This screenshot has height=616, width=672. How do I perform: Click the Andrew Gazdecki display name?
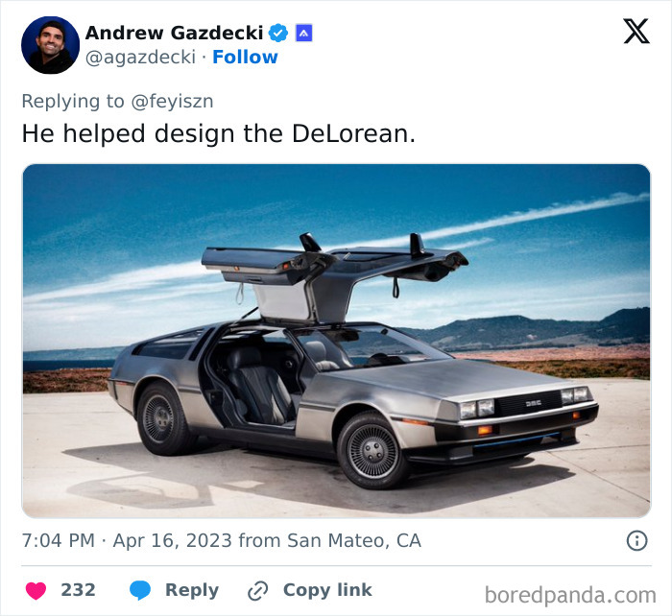(174, 33)
